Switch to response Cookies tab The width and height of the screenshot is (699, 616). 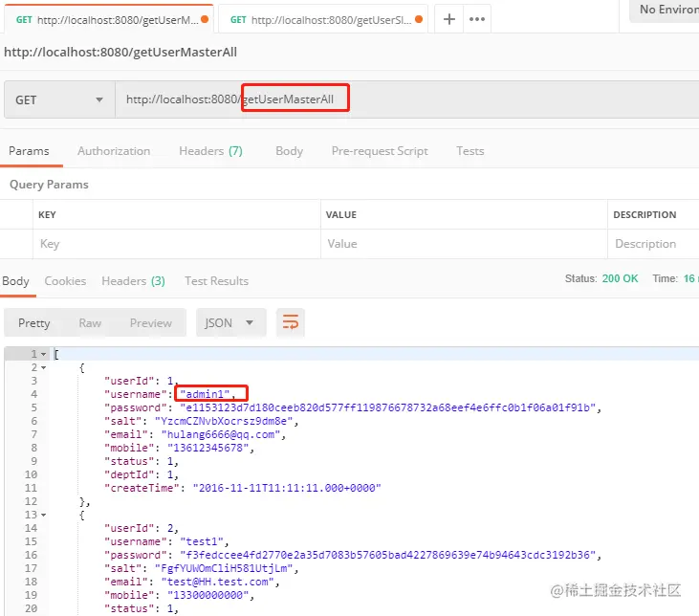tap(65, 281)
